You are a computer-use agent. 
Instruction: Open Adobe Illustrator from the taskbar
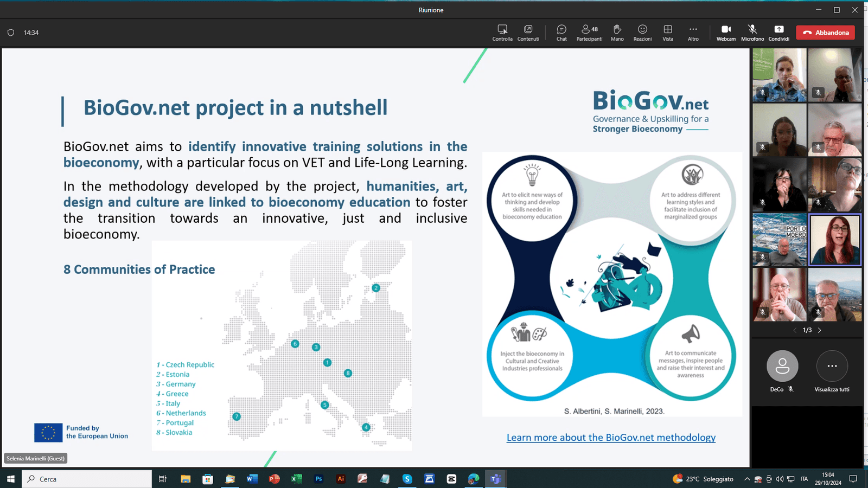[x=341, y=479]
